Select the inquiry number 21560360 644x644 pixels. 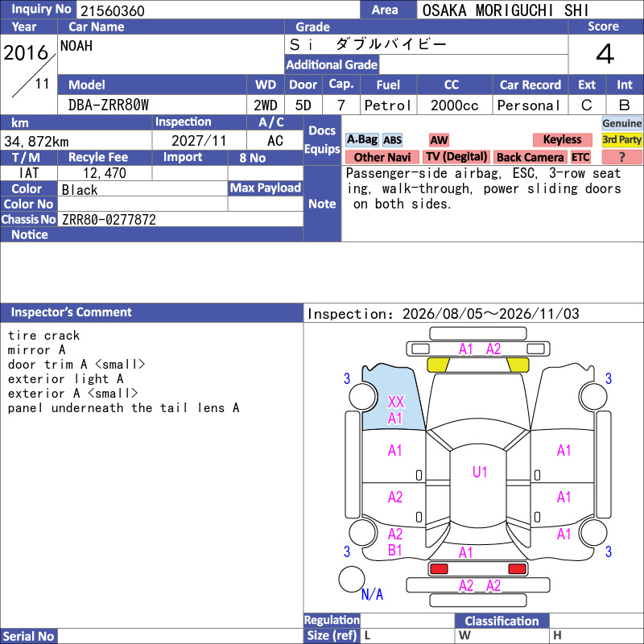coord(113,11)
